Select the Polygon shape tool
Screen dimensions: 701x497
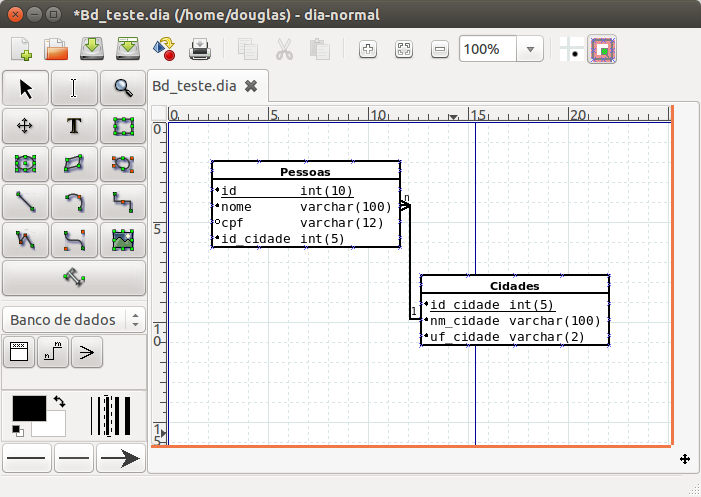pos(74,163)
